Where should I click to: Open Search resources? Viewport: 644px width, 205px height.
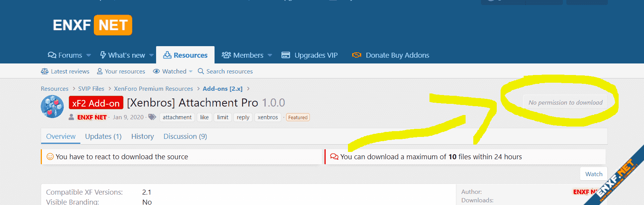coord(225,71)
